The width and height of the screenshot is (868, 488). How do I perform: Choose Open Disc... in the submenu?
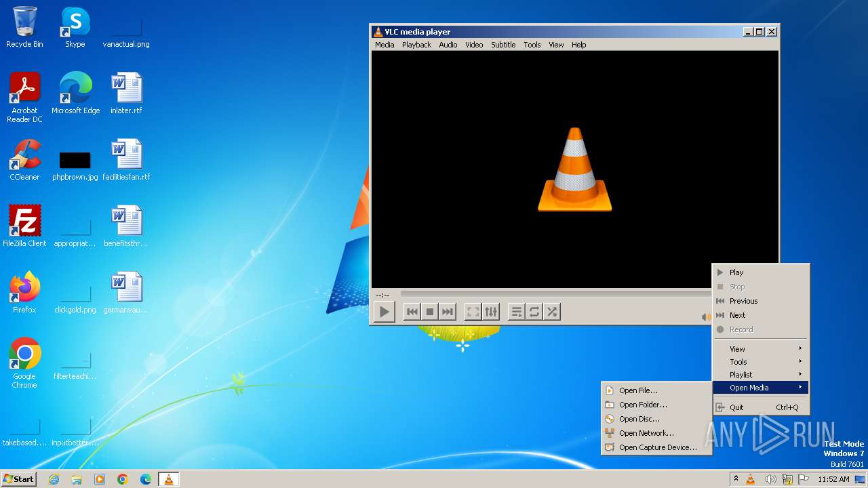click(656, 419)
